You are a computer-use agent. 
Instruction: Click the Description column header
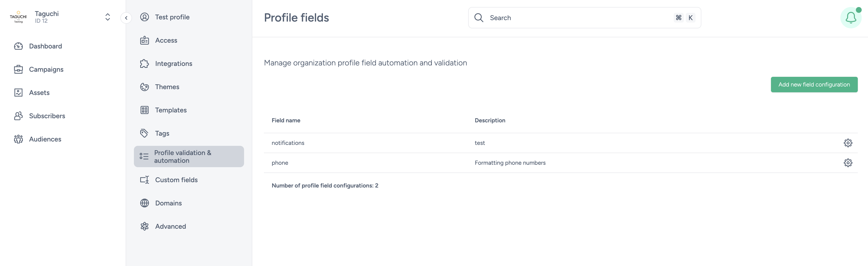(x=490, y=120)
